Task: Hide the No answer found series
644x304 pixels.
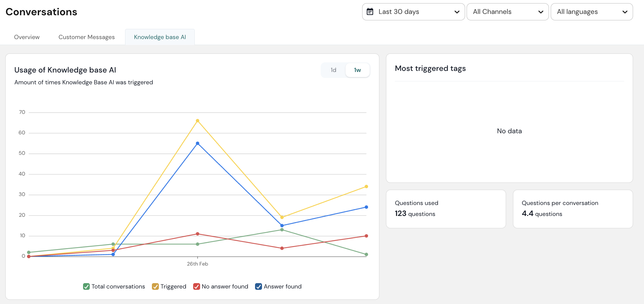Action: click(x=197, y=287)
